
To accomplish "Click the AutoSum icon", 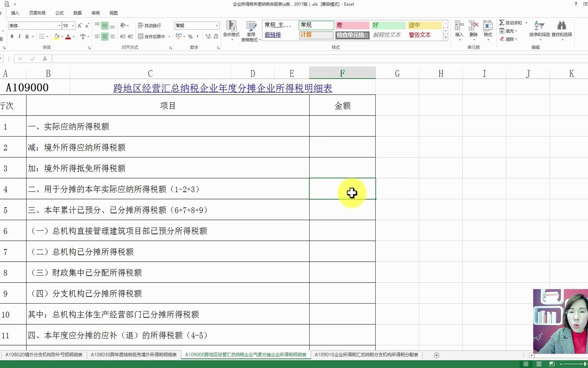I will pyautogui.click(x=503, y=22).
